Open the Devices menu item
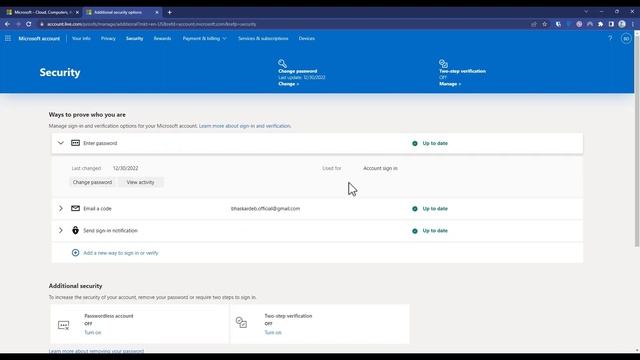Viewport: 640px width, 360px height. 307,38
